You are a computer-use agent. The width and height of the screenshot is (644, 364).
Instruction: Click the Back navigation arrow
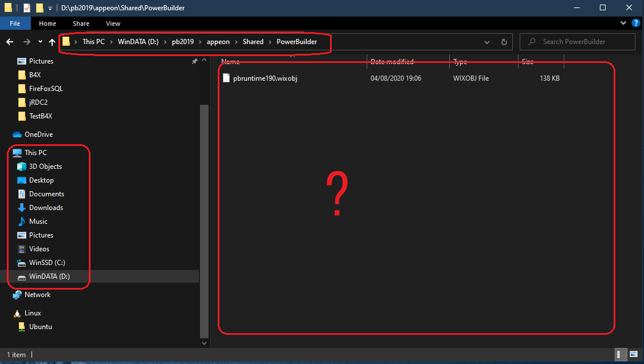coord(10,42)
